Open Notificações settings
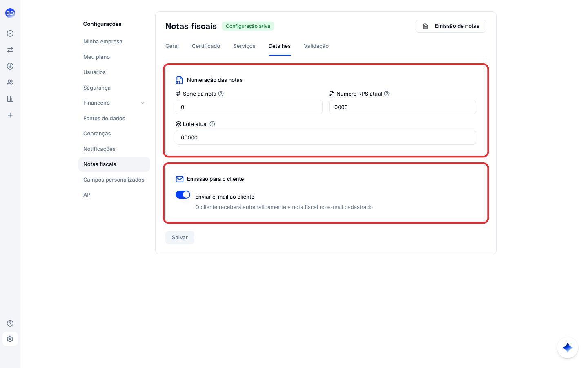 (114, 149)
